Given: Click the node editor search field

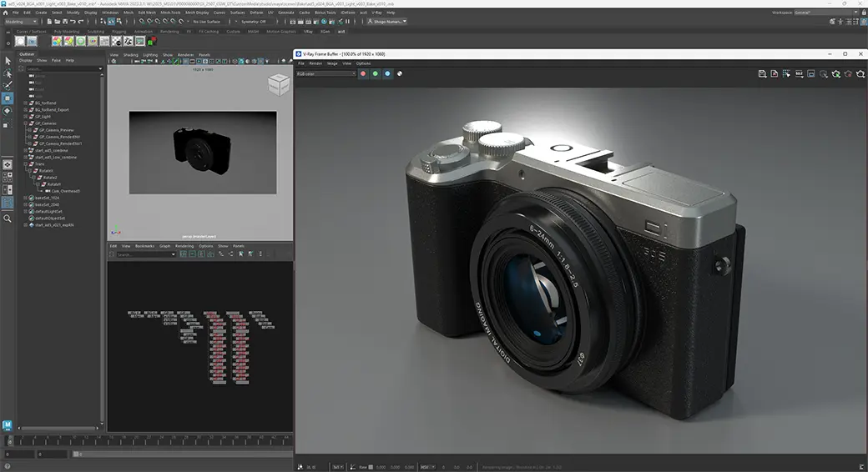Looking at the screenshot, I should tap(146, 254).
